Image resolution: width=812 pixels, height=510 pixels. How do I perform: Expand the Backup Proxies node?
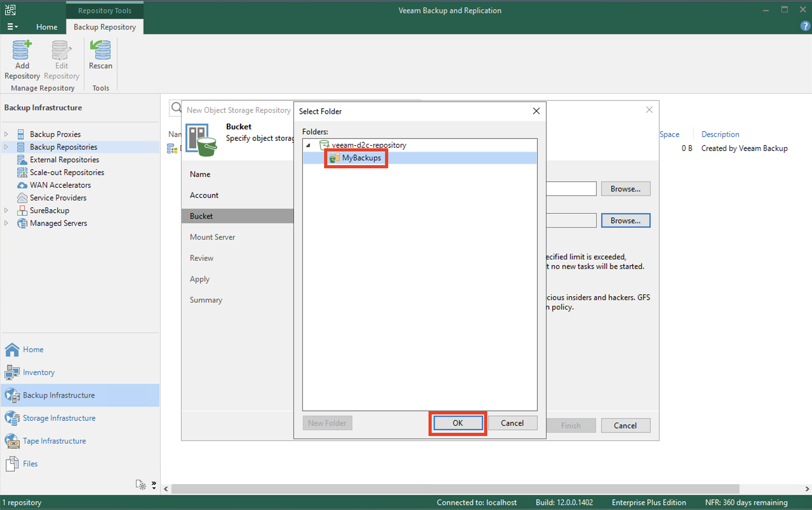click(x=6, y=134)
